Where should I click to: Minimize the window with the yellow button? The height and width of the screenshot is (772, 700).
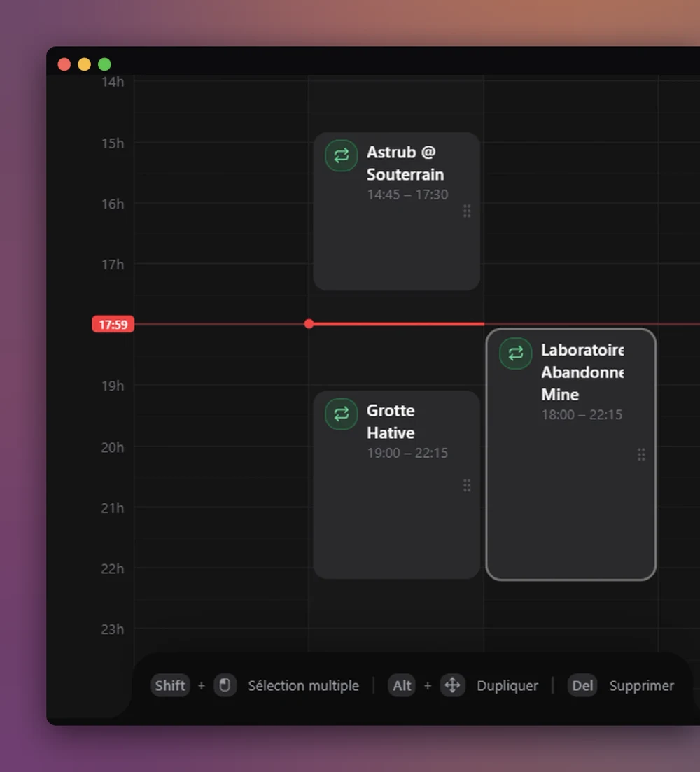pyautogui.click(x=84, y=64)
